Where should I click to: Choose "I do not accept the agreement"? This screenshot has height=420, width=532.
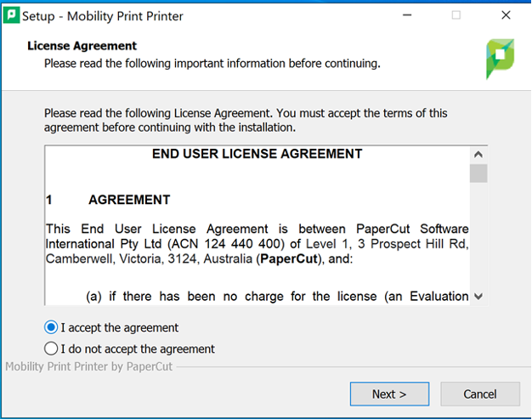52,349
